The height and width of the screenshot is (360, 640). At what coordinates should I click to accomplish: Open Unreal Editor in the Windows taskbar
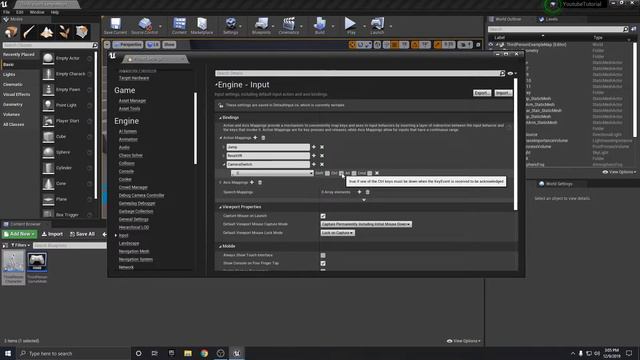tap(237, 353)
